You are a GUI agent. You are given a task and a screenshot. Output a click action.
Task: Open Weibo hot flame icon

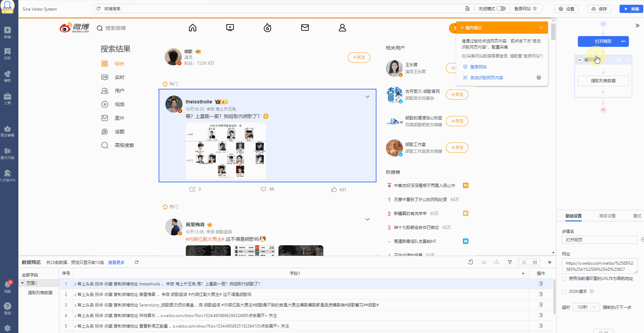[268, 28]
